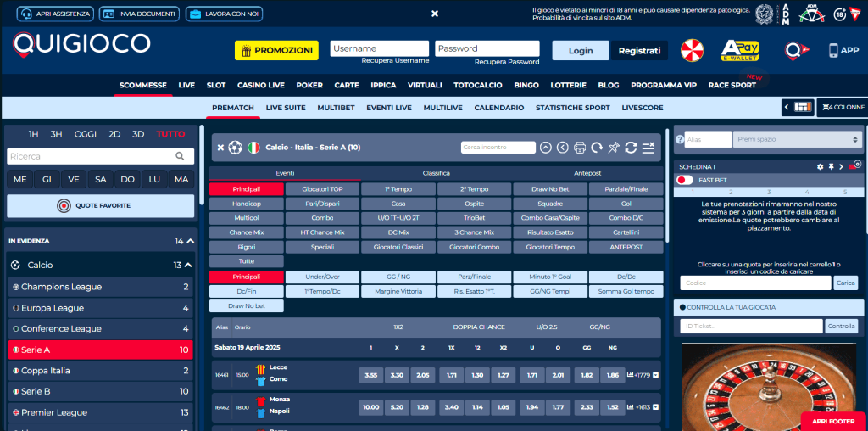Click the right chevron in Schedina 1
Image resolution: width=868 pixels, height=431 pixels.
(842, 167)
